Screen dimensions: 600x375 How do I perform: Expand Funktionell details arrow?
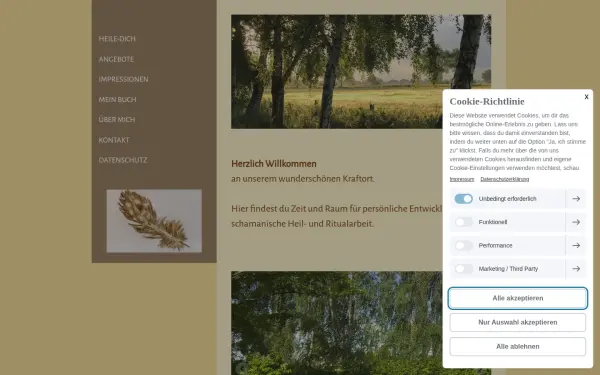point(576,222)
